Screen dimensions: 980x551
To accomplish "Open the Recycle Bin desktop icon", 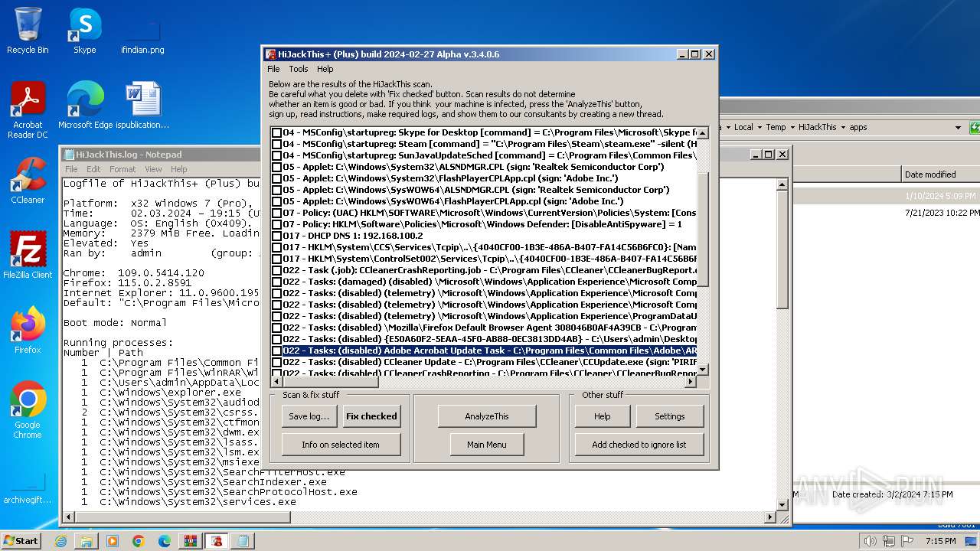I will click(x=28, y=31).
